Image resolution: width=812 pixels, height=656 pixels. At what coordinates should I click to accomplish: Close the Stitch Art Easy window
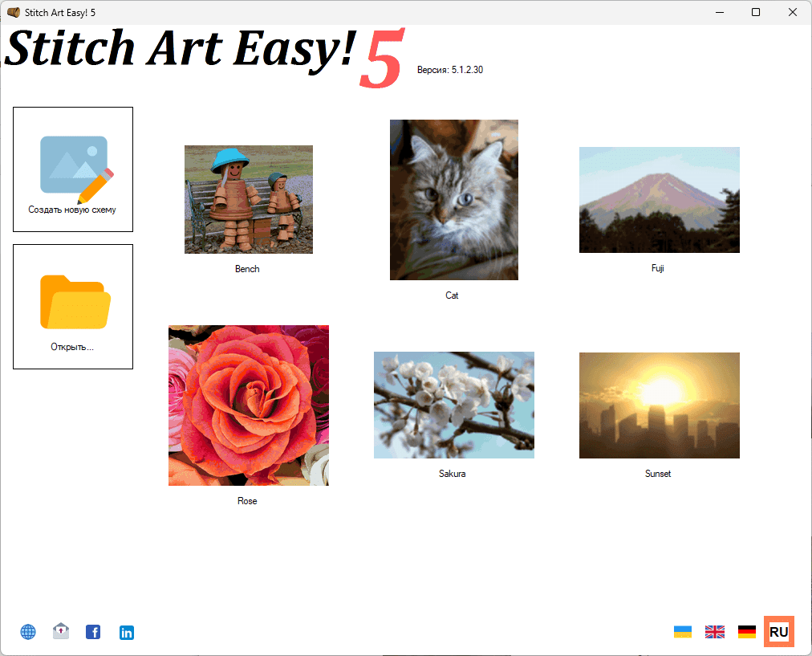(x=792, y=12)
